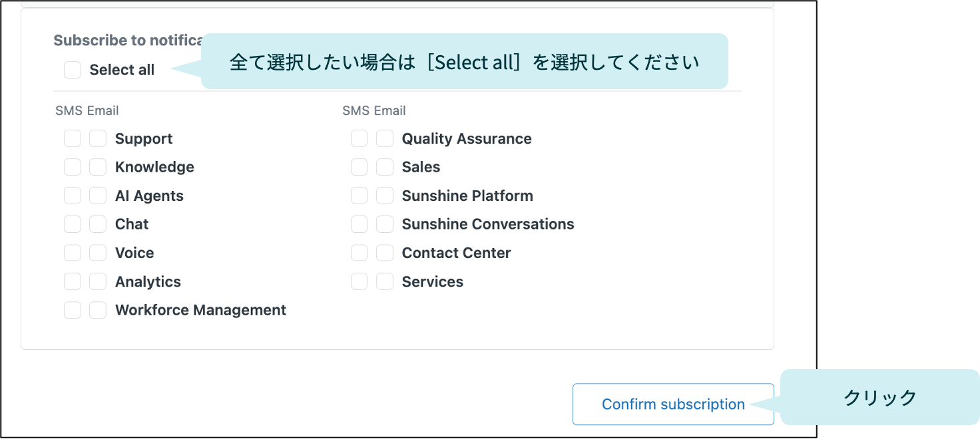Enable SMS notifications for Support
This screenshot has width=980, height=439.
tap(73, 138)
